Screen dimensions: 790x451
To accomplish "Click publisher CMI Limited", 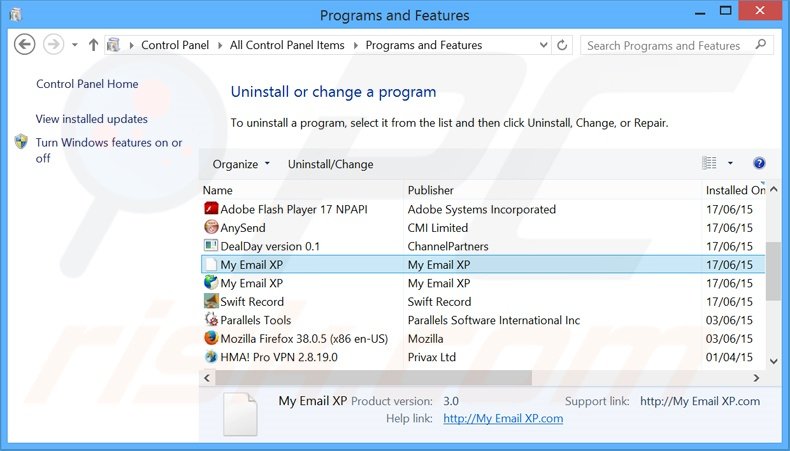I will [x=438, y=228].
